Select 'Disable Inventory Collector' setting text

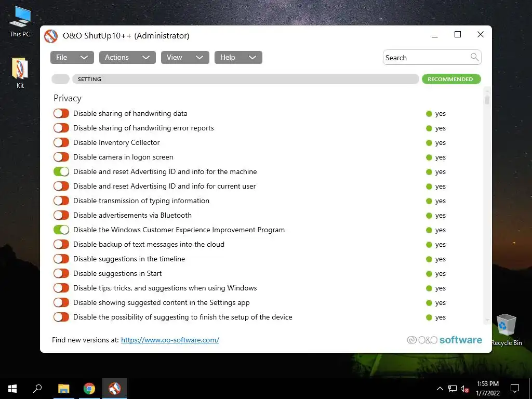(x=116, y=142)
